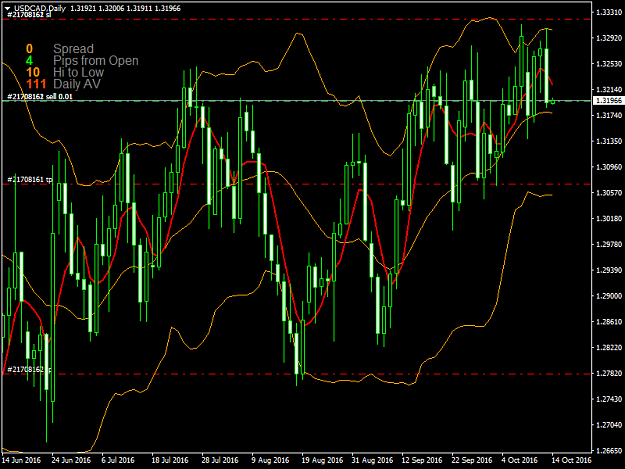Click price level 1.26650 on the scale
The height and width of the screenshot is (469, 625).
click(x=609, y=451)
